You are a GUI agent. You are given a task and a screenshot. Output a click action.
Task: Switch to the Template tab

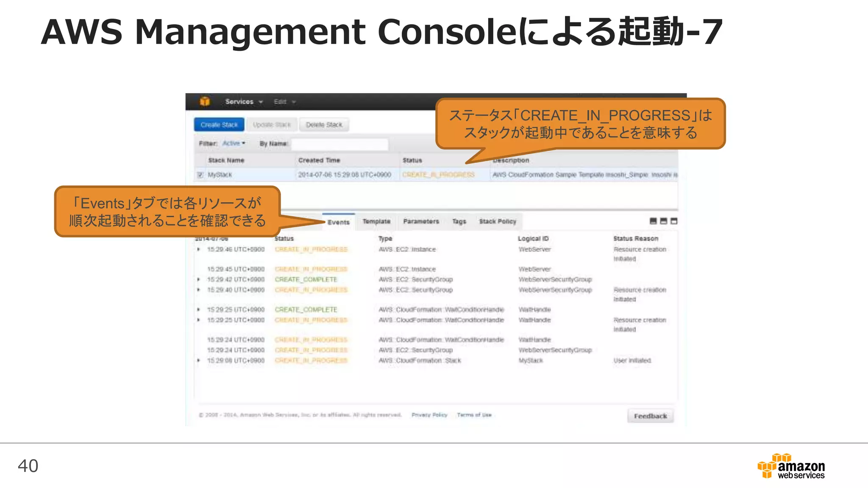(376, 222)
